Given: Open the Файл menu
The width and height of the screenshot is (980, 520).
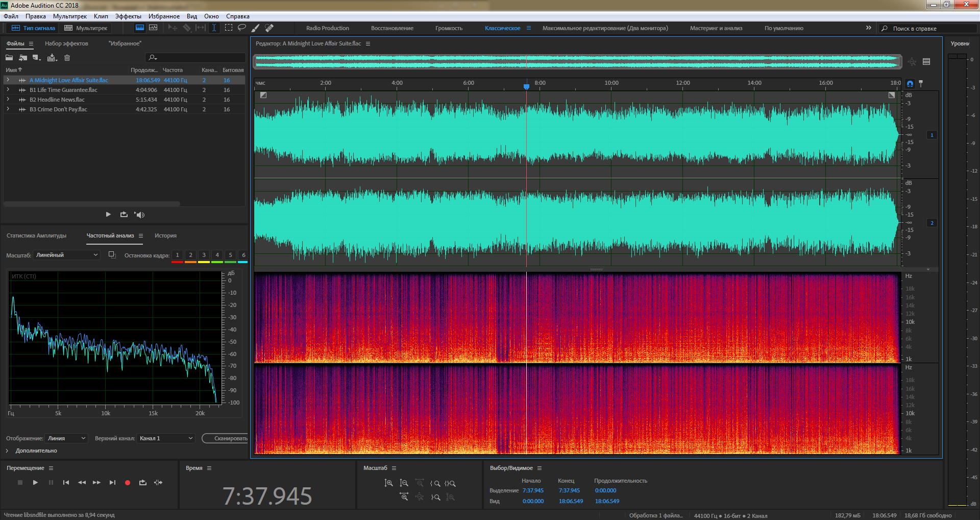Looking at the screenshot, I should tap(11, 16).
